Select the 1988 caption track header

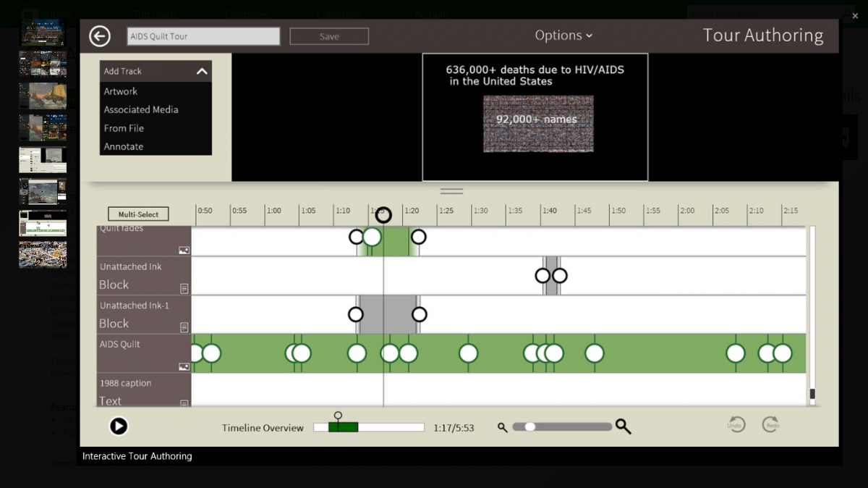(x=144, y=390)
